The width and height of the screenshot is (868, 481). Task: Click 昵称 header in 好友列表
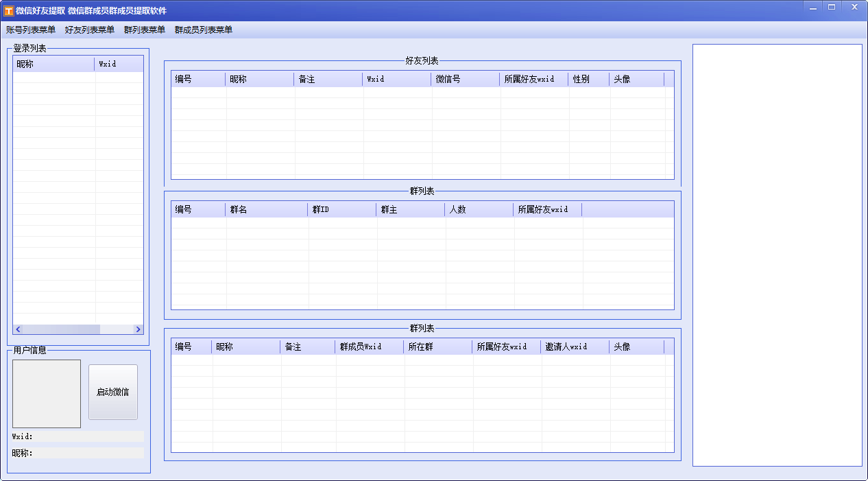260,79
